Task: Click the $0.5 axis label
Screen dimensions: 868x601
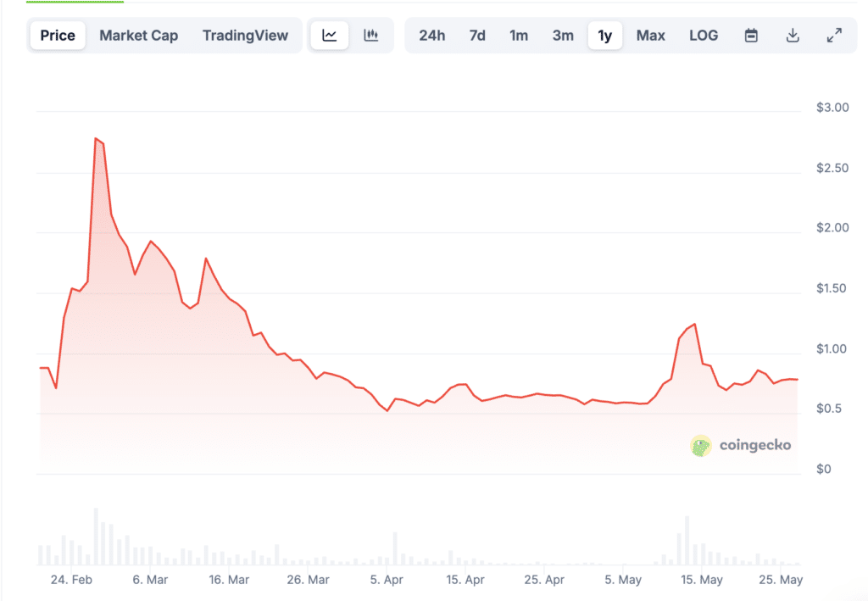Action: 829,409
